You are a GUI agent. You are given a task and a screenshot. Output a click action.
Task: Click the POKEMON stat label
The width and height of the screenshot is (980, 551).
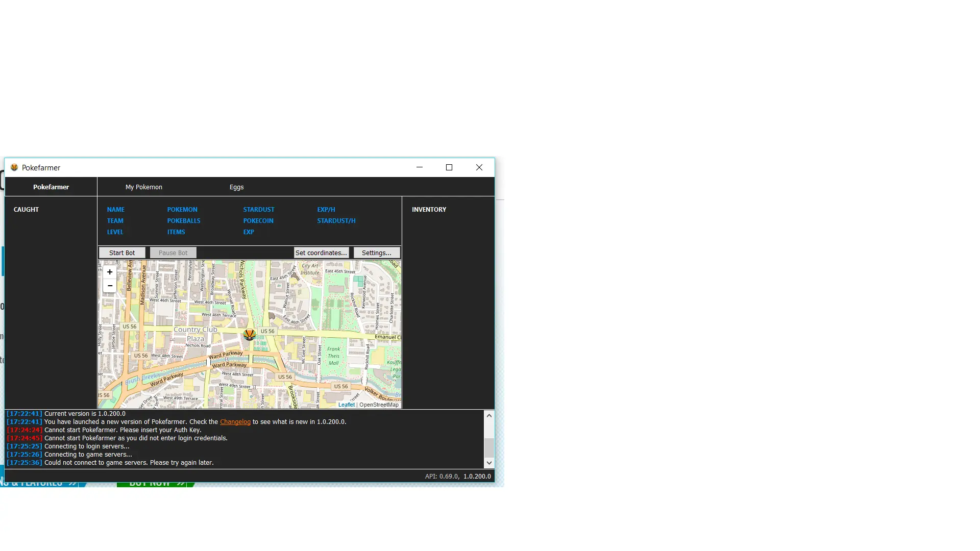tap(182, 210)
